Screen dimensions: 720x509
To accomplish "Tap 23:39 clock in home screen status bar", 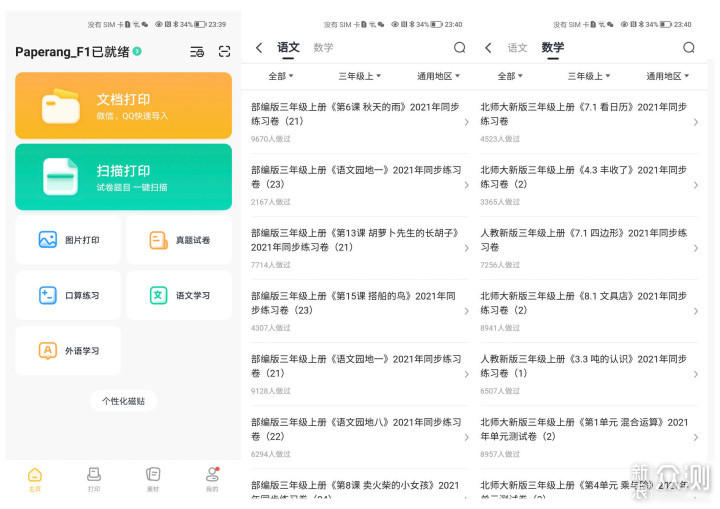I will click(217, 24).
